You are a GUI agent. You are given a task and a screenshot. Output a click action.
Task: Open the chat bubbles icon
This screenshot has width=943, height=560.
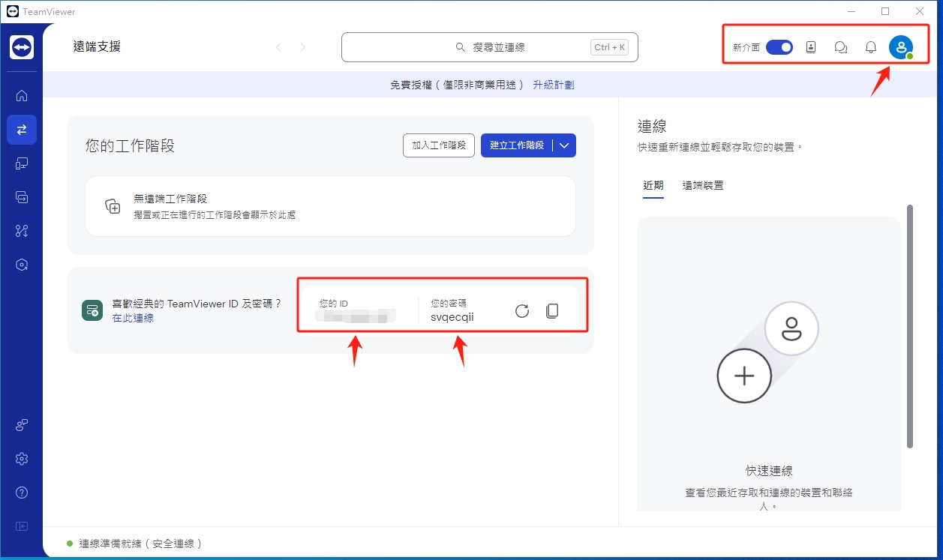point(841,47)
